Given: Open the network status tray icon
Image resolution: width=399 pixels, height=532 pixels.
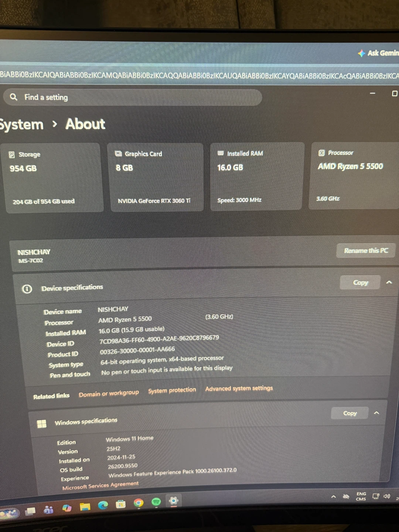Looking at the screenshot, I should click(376, 496).
